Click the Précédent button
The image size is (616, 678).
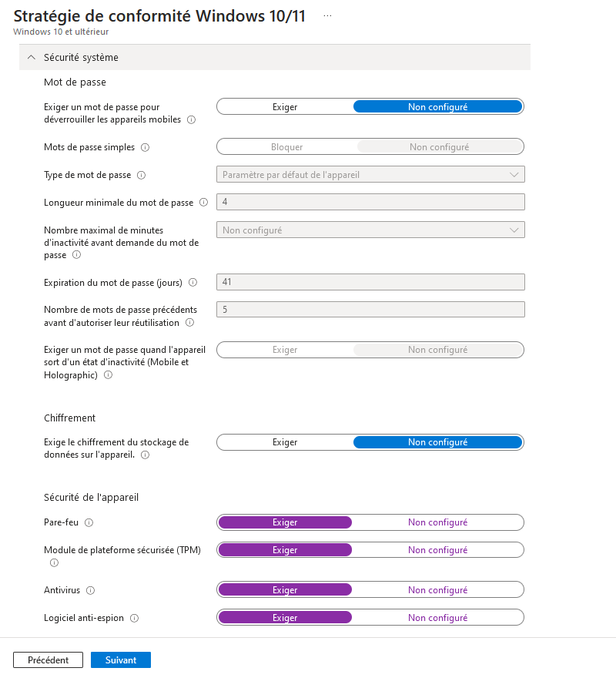point(48,660)
